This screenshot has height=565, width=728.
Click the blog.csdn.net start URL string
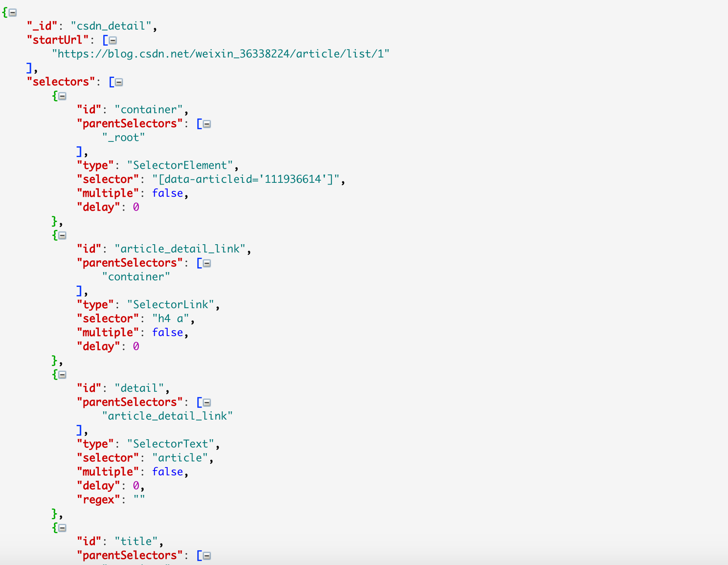pyautogui.click(x=221, y=54)
